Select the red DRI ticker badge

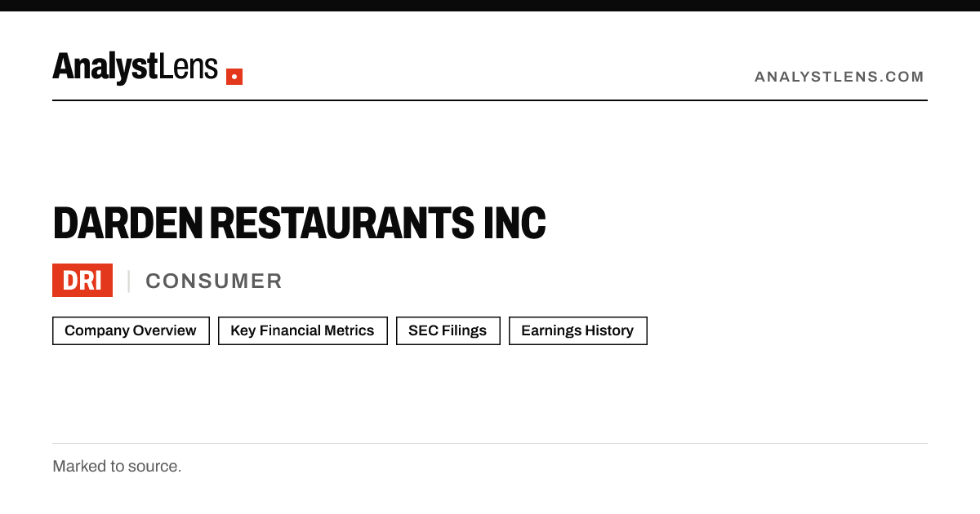82,281
